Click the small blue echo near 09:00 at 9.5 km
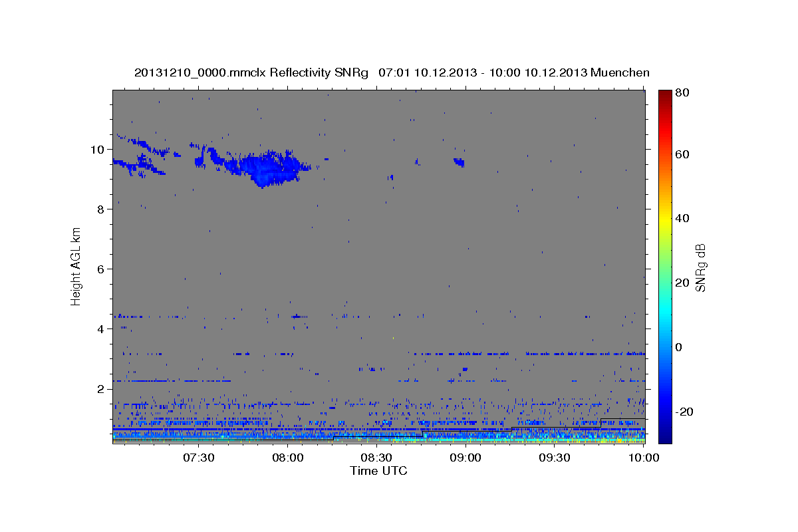This screenshot has height=532, width=798. click(459, 162)
